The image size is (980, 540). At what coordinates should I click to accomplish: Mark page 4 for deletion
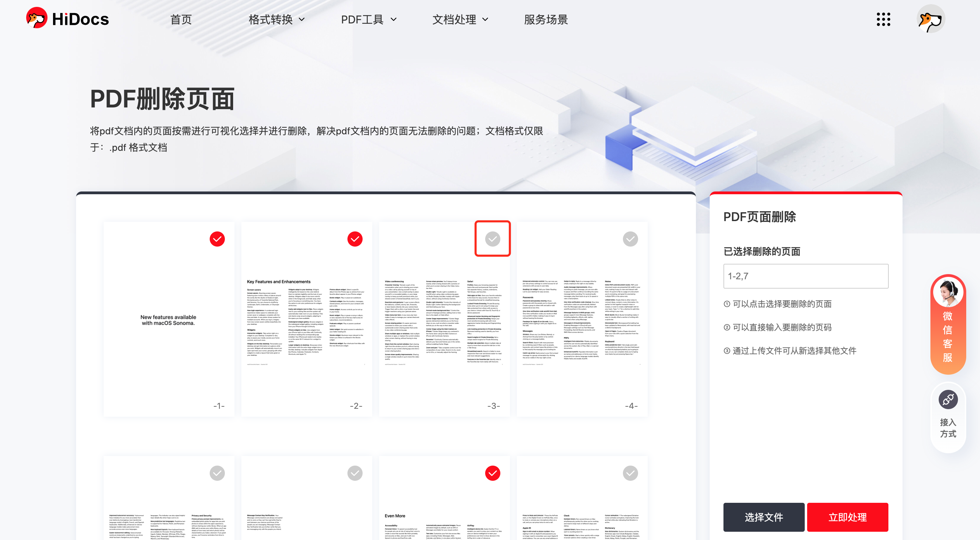[630, 239]
